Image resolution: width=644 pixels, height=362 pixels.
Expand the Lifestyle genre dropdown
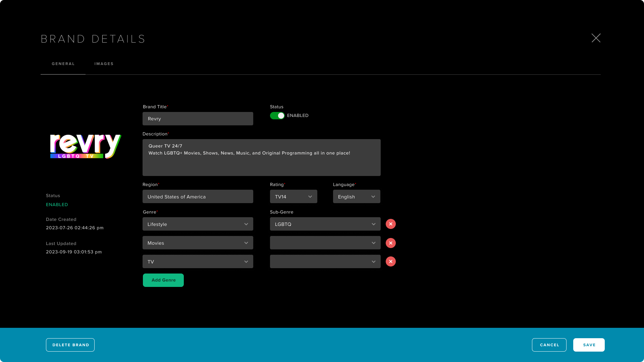tap(198, 224)
